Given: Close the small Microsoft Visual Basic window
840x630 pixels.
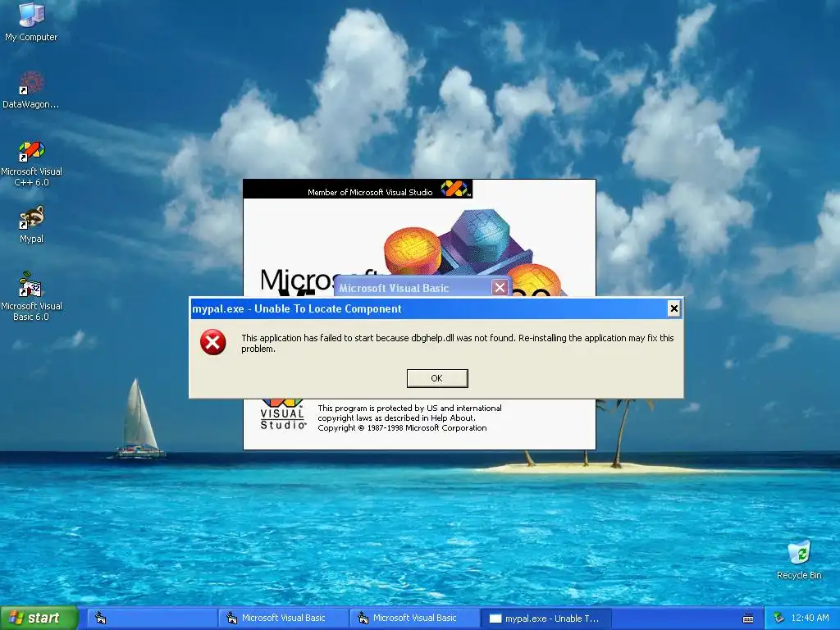Looking at the screenshot, I should (500, 288).
